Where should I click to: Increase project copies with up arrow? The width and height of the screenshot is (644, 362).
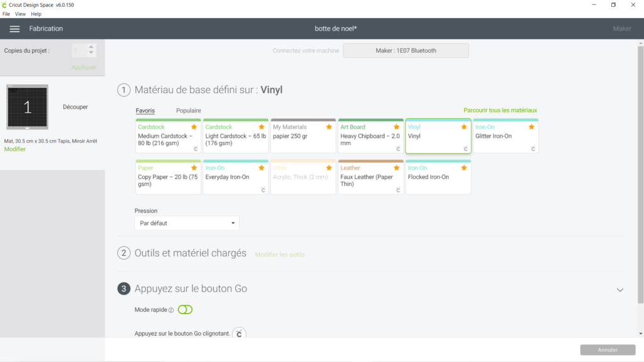pyautogui.click(x=91, y=47)
